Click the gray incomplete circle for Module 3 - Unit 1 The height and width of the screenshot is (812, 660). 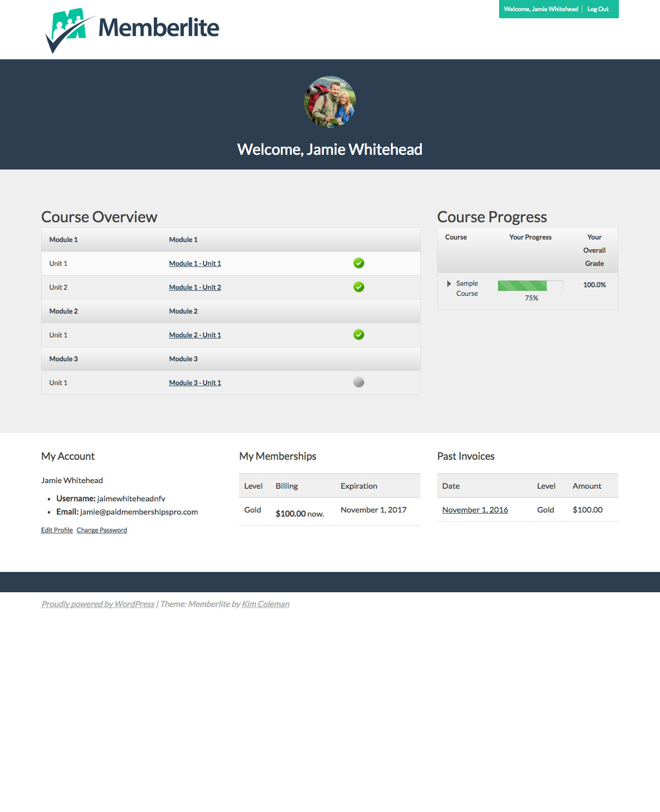(x=359, y=382)
